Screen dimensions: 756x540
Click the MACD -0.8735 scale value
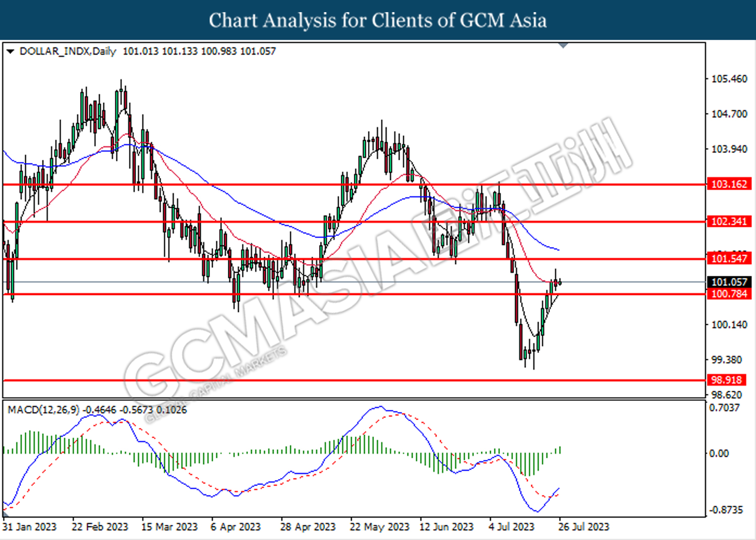tap(726, 510)
